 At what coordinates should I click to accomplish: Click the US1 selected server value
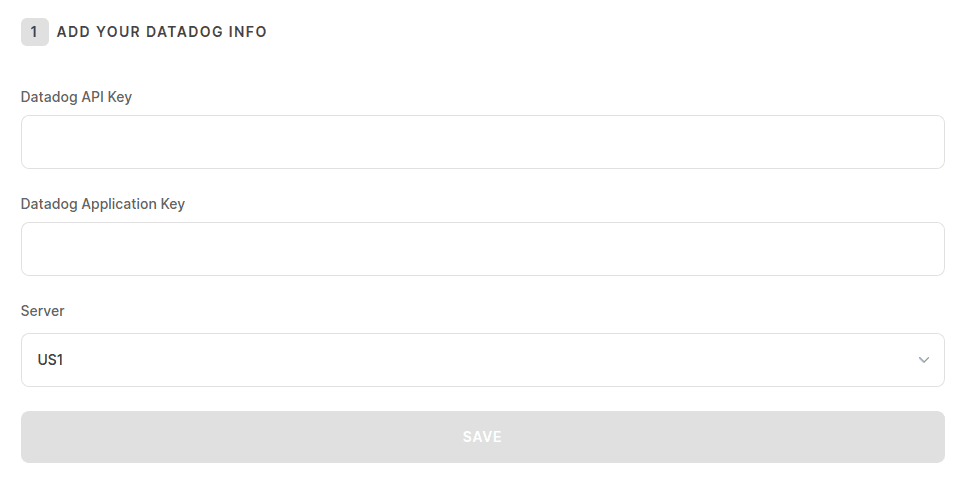[51, 360]
